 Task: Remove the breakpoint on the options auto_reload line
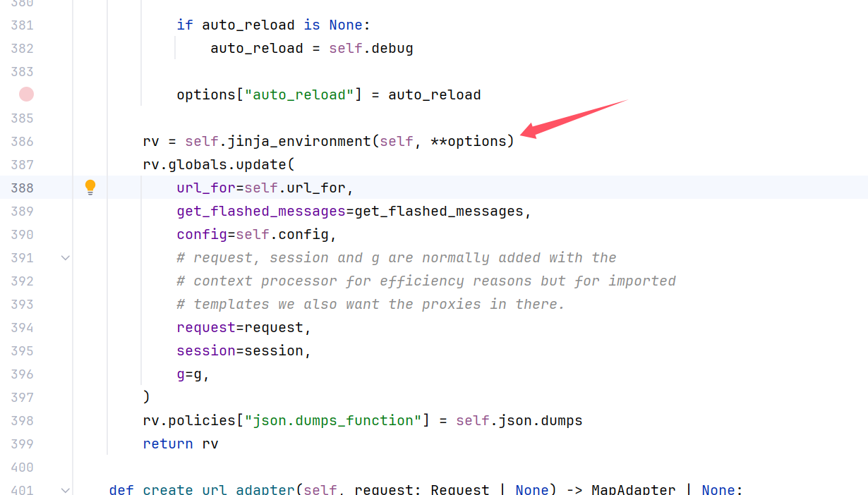point(27,94)
